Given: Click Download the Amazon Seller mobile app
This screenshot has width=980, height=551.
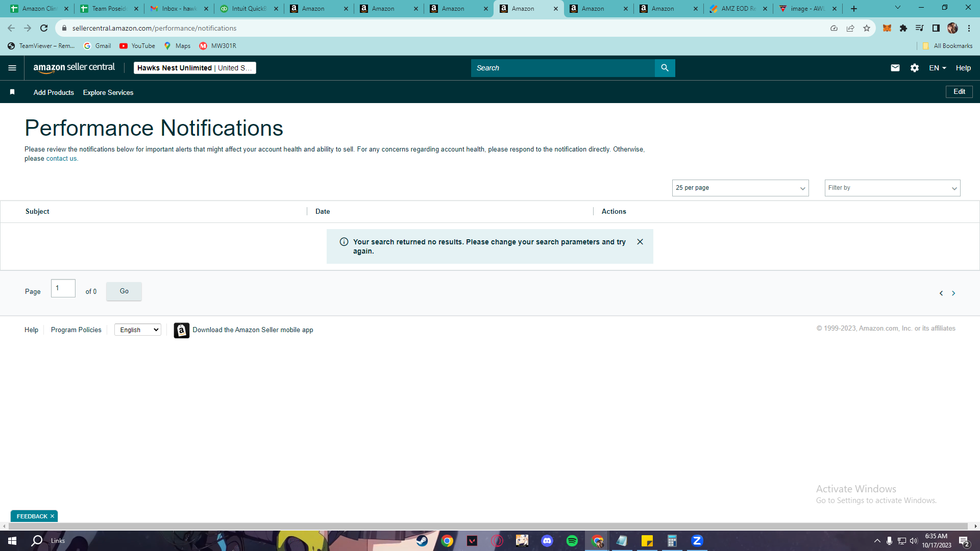Looking at the screenshot, I should coord(253,330).
